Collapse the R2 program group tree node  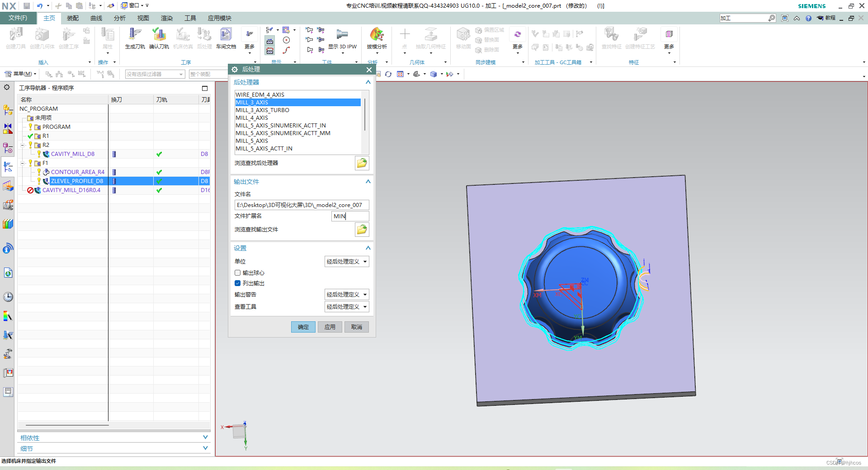tap(23, 145)
